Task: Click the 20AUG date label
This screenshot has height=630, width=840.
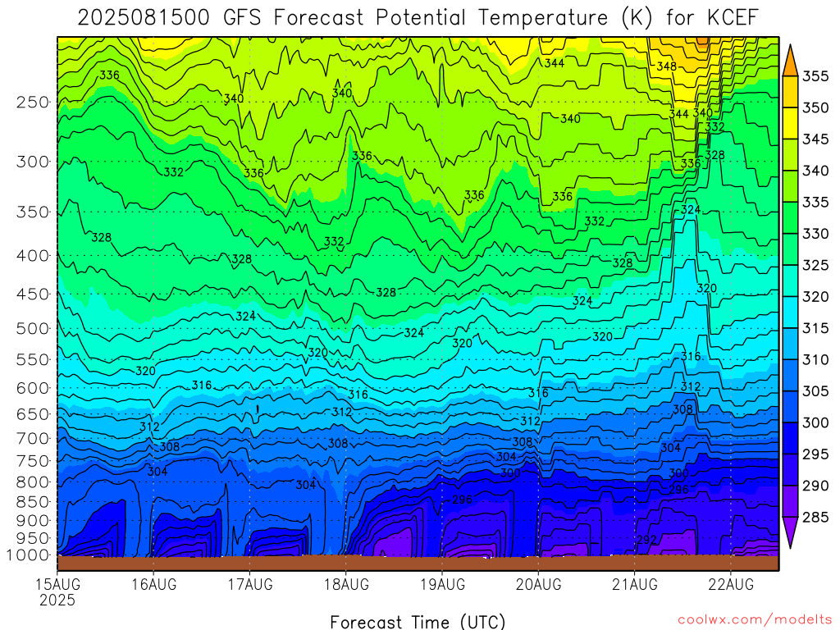Action: (539, 584)
